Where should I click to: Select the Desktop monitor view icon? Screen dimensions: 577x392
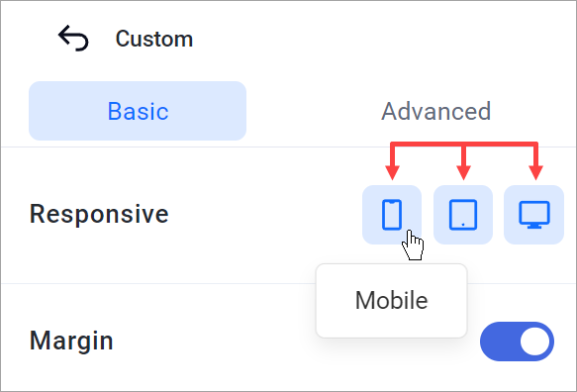[533, 215]
